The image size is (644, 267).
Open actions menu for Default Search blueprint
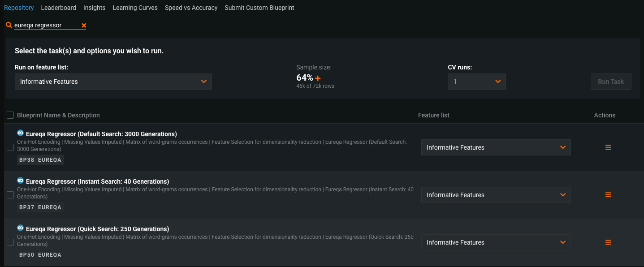tap(608, 147)
